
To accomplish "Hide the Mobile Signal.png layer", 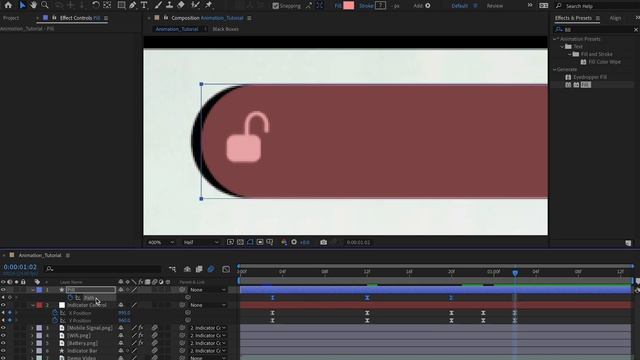I will click(x=3, y=328).
